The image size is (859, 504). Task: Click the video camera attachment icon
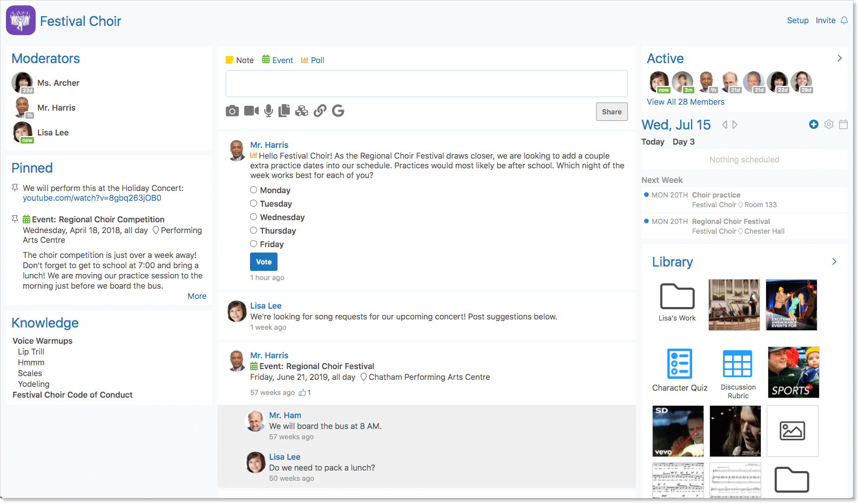[x=251, y=111]
